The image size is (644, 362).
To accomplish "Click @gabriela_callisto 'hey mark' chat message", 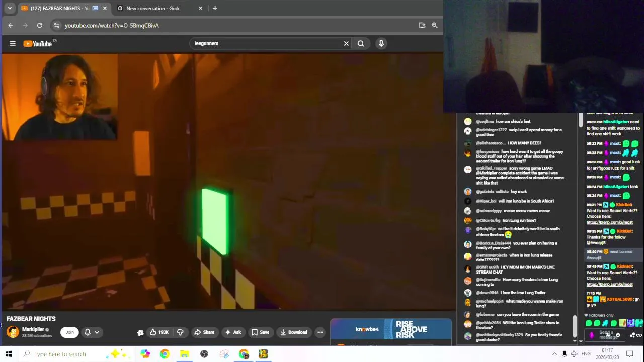I will pos(501,191).
